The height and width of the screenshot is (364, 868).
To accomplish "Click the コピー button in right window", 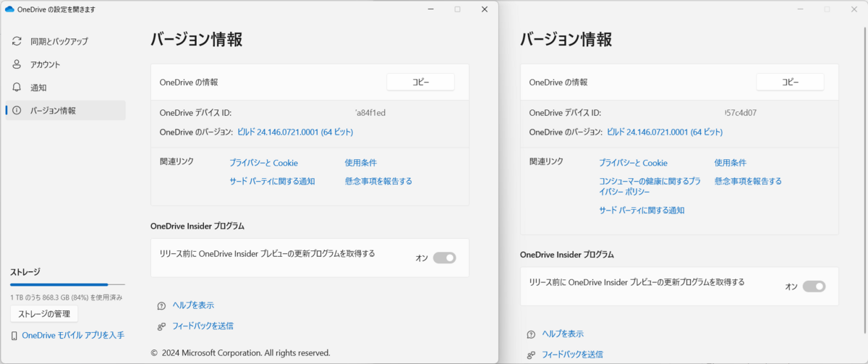I will point(790,82).
